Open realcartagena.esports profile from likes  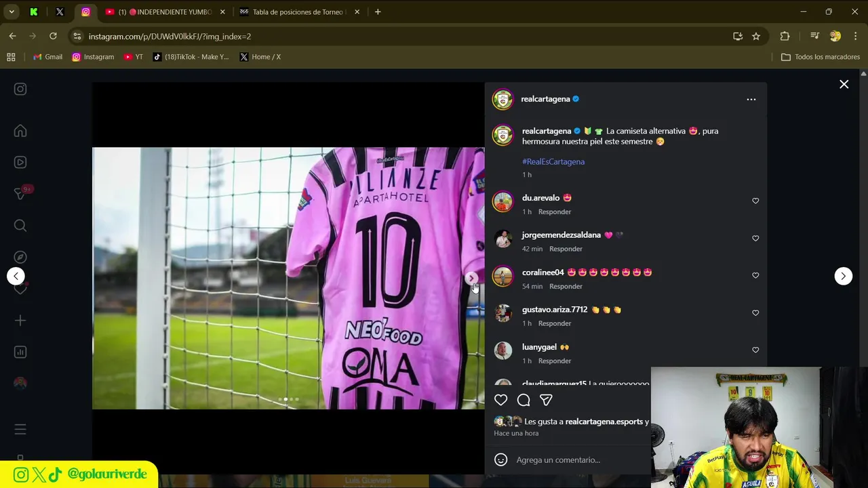[604, 422]
